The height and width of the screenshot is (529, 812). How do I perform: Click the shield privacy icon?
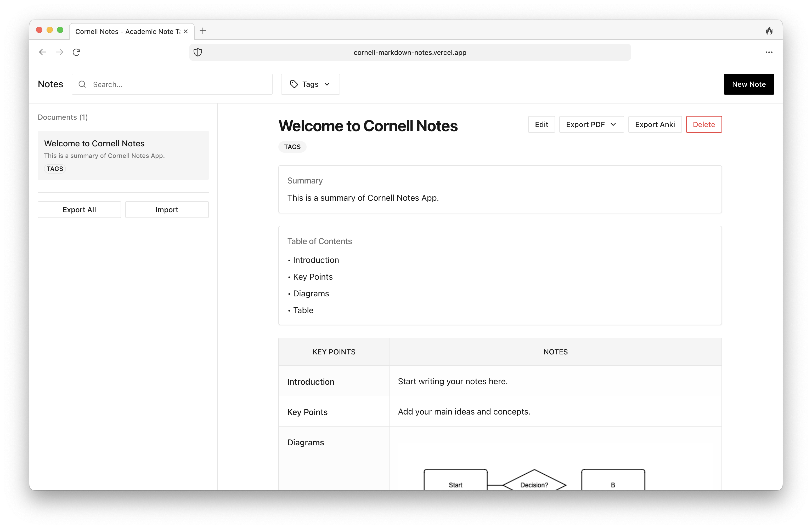coord(198,52)
